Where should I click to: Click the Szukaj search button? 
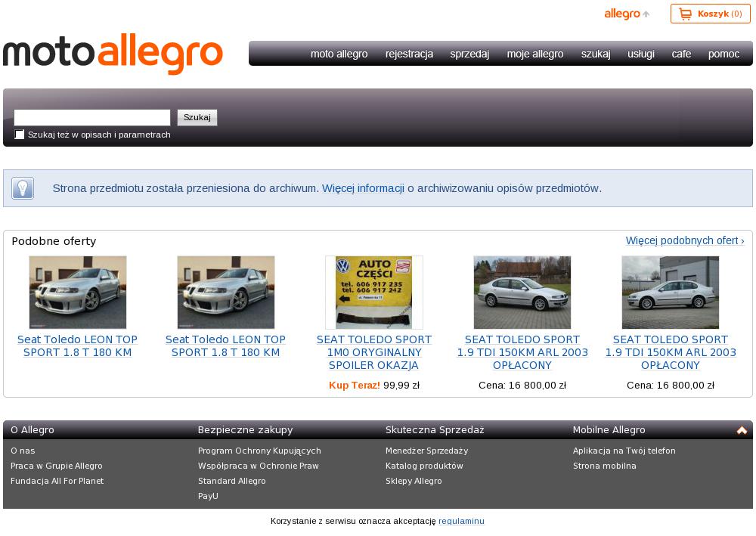[x=197, y=117]
